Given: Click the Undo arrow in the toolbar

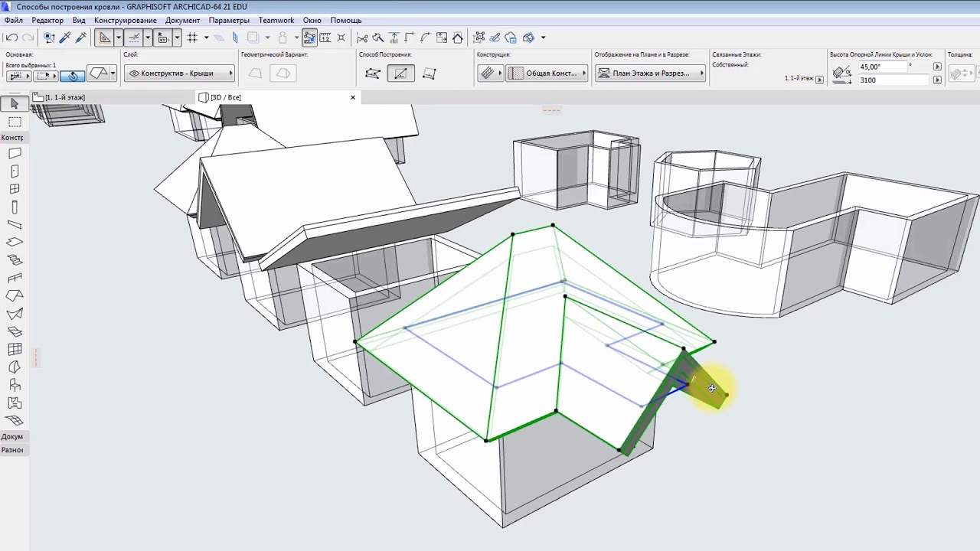Looking at the screenshot, I should pos(11,37).
